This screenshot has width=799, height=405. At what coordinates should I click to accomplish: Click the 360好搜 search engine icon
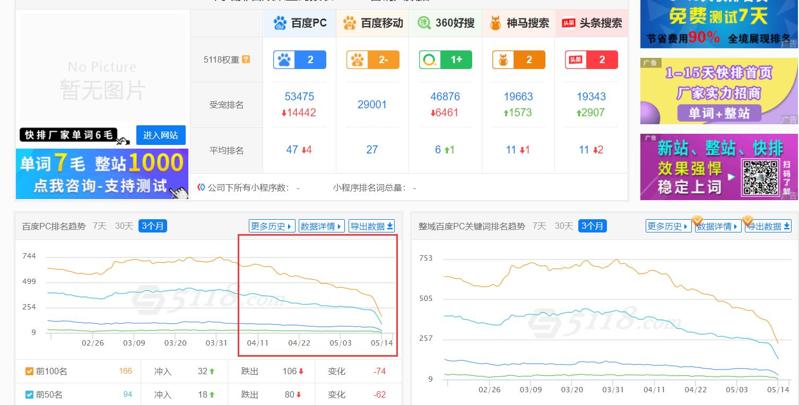point(425,22)
